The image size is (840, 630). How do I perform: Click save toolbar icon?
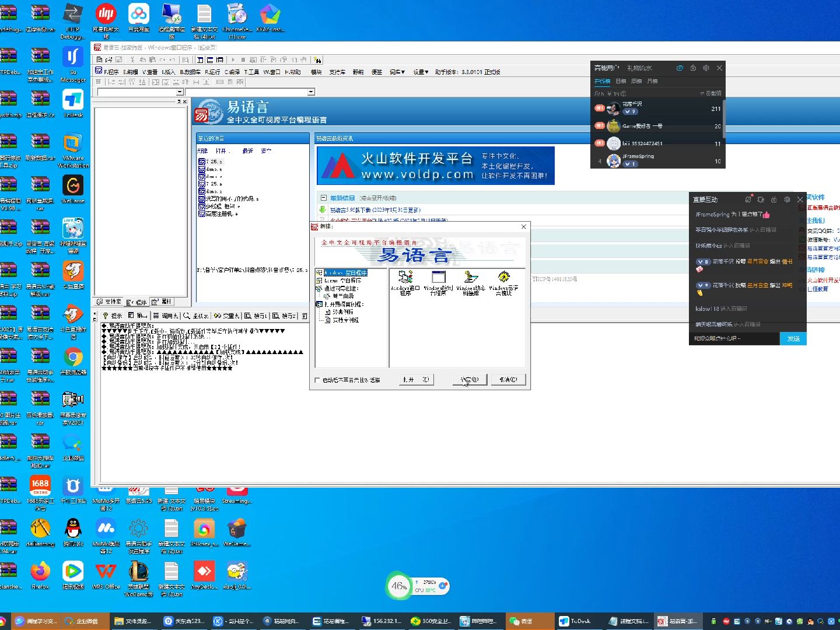pos(118,60)
